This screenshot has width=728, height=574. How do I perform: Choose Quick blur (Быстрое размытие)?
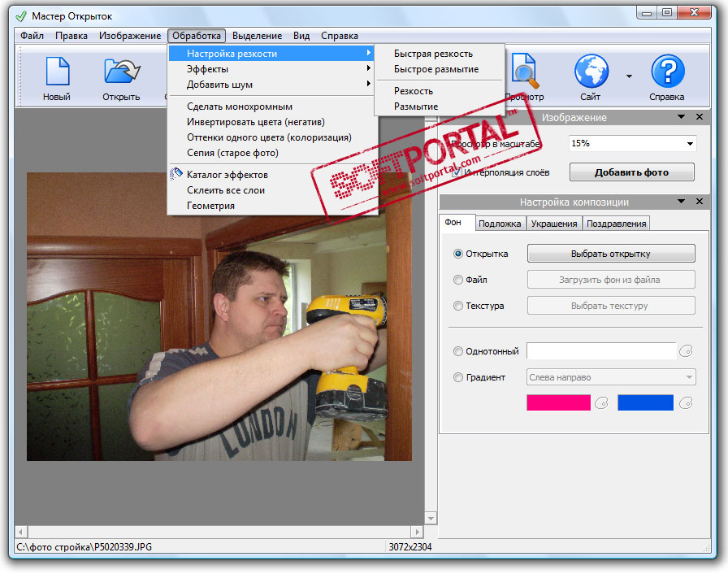(439, 69)
